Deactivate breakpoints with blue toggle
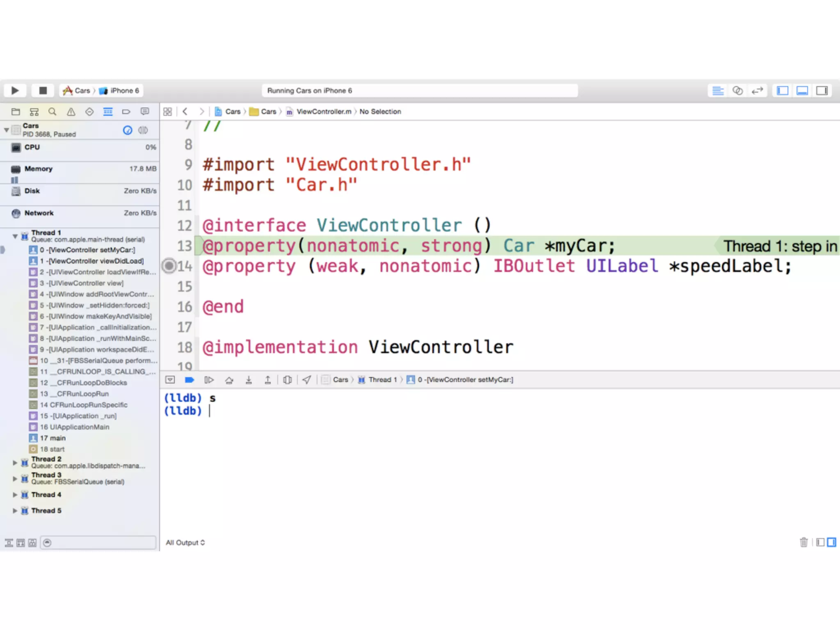The width and height of the screenshot is (840, 630). click(189, 380)
